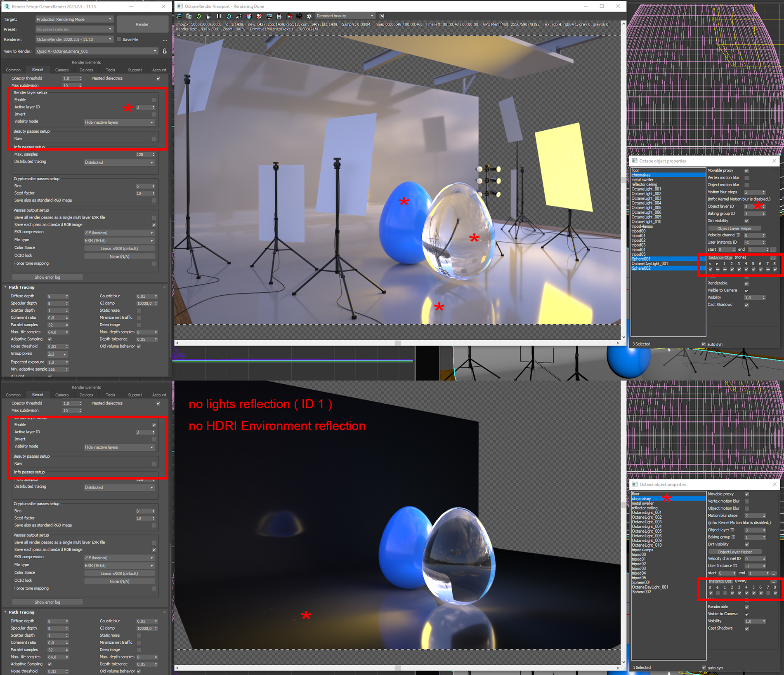
Task: Click the blue refresh scene icon
Action: coord(229,16)
